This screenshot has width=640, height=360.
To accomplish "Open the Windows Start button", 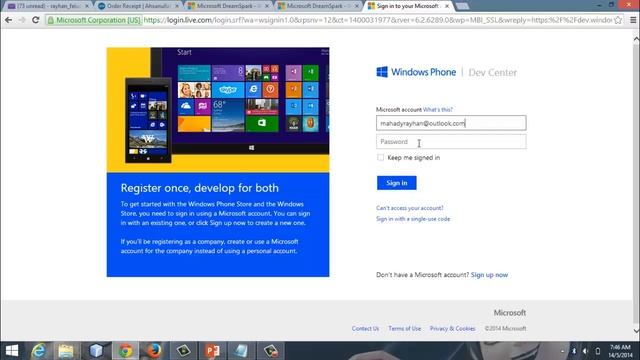I will (12, 351).
